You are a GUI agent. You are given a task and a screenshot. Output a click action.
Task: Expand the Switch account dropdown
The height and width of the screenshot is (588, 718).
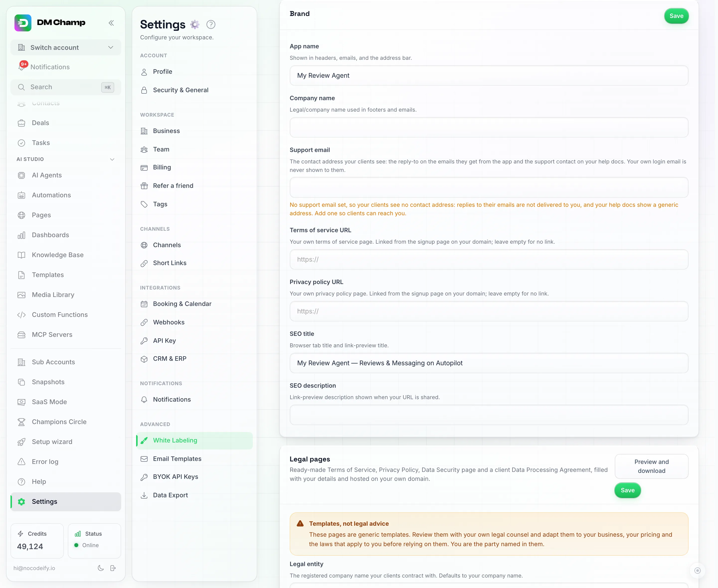(x=66, y=47)
